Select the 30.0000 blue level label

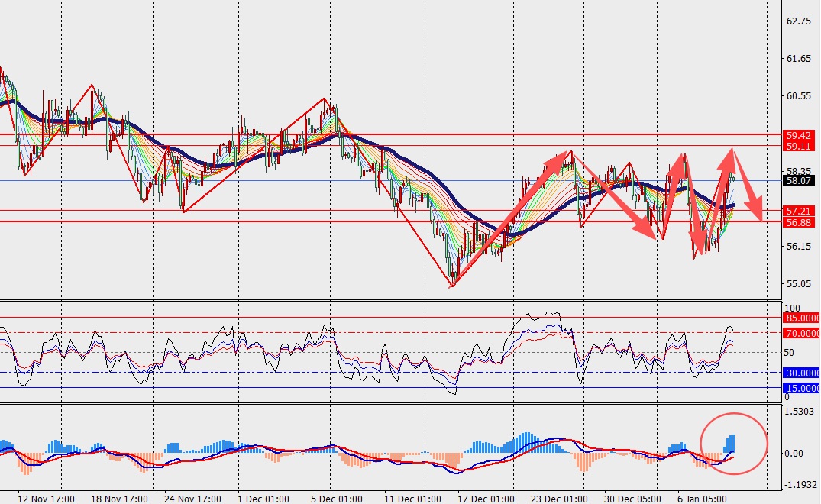click(802, 373)
